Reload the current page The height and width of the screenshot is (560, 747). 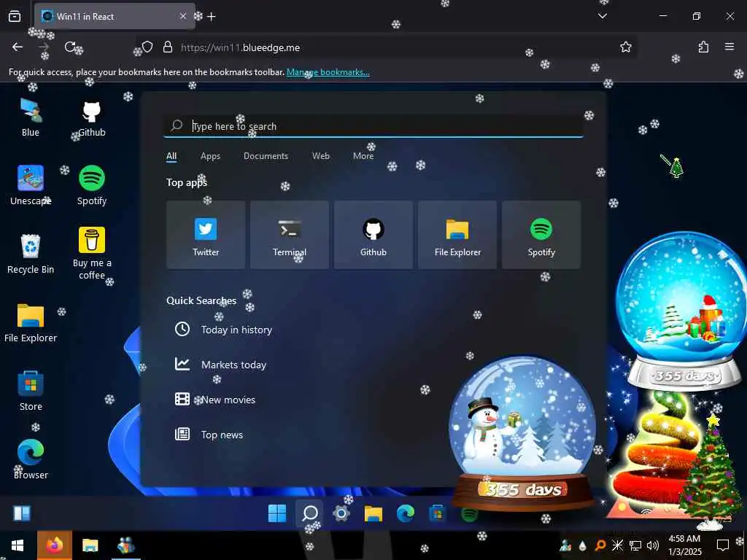70,47
